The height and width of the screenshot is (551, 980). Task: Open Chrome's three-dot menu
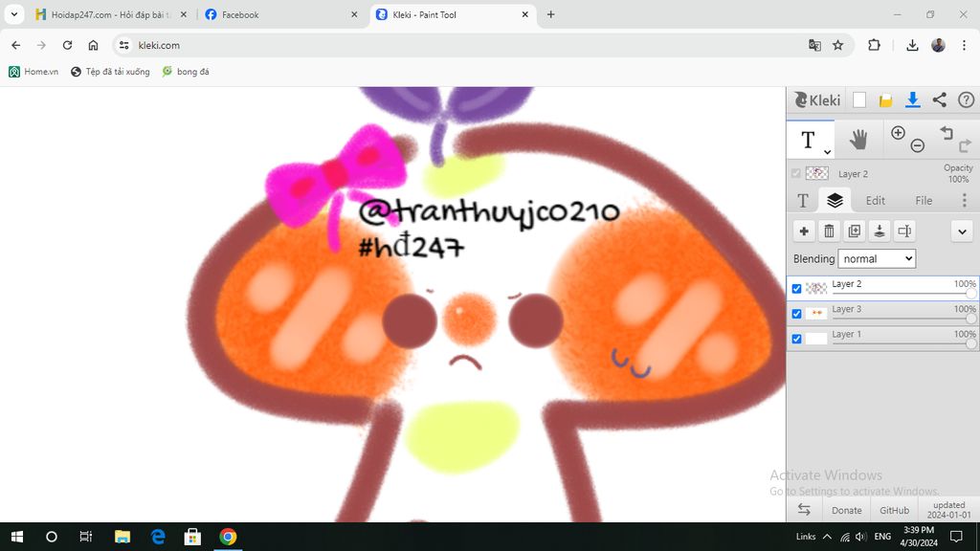(x=964, y=45)
